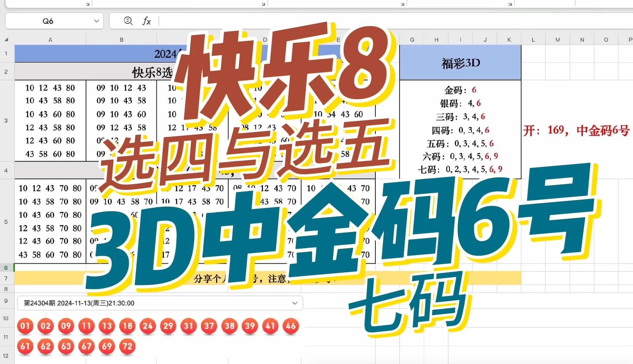The height and width of the screenshot is (364, 633).
Task: Click the 五码: 0, 3, 4, 5, 6 line
Action: coord(460,144)
